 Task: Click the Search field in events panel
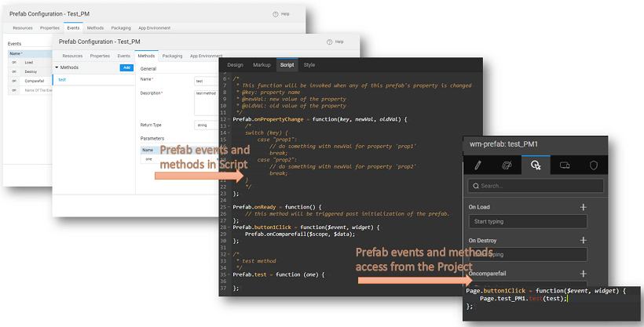coord(536,186)
